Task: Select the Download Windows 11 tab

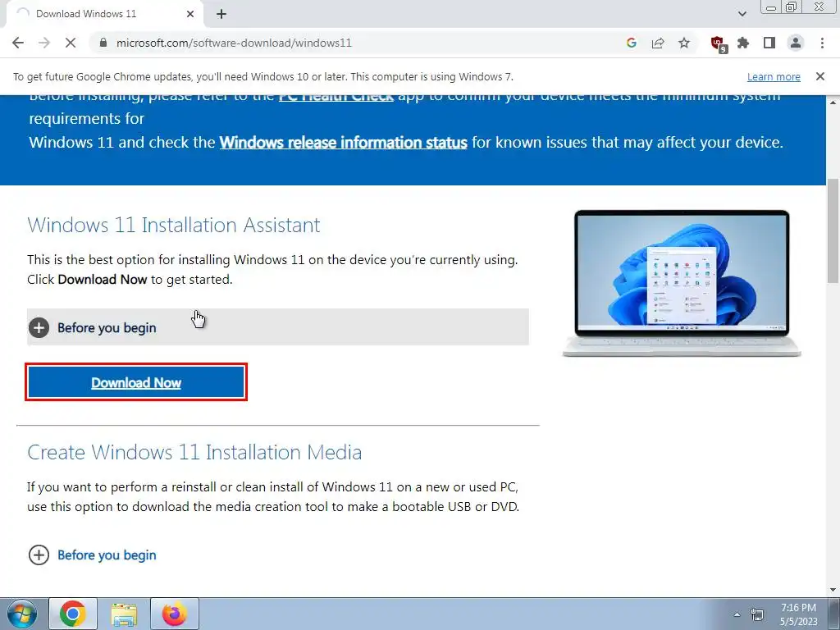Action: pos(104,14)
